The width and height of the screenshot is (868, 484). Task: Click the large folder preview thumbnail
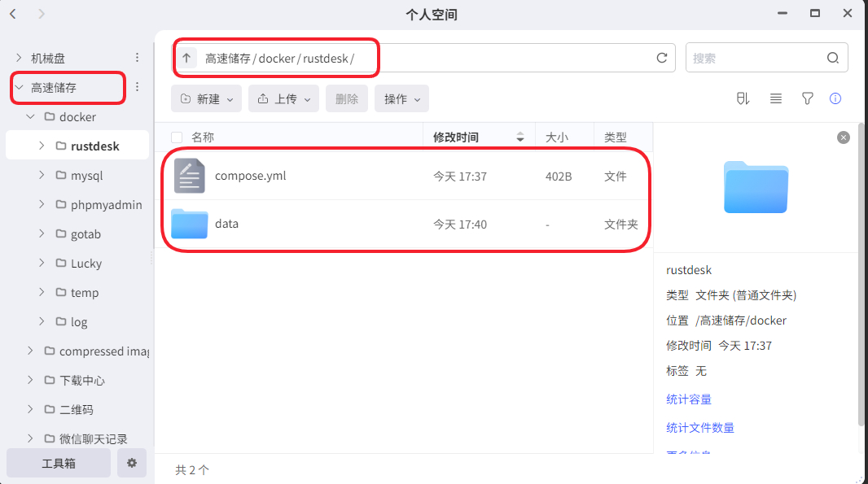[x=756, y=187]
